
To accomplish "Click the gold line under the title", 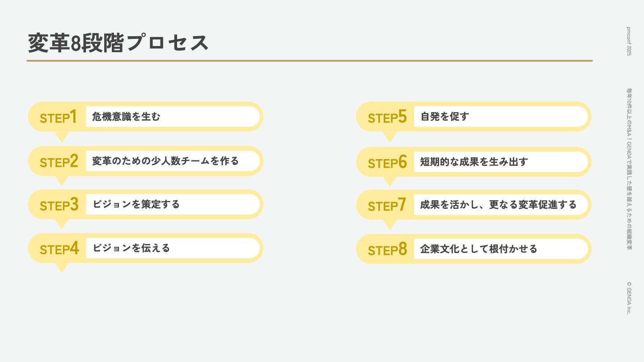I will coord(309,60).
